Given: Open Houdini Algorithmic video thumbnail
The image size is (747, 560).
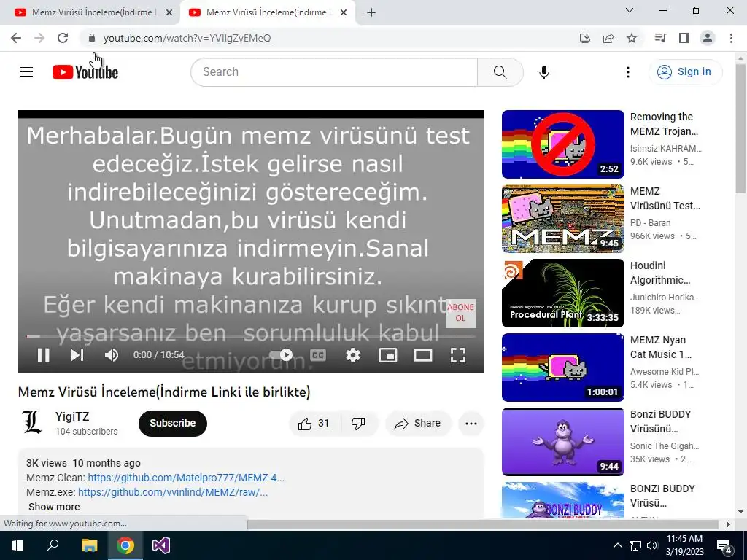Looking at the screenshot, I should pyautogui.click(x=562, y=293).
